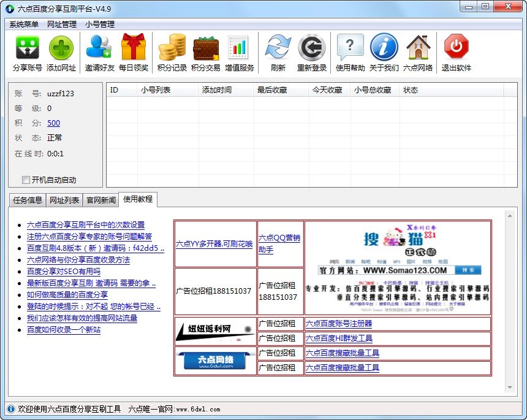The height and width of the screenshot is (420, 527).
Task: Open 使用帮助 question mark icon
Action: point(351,48)
